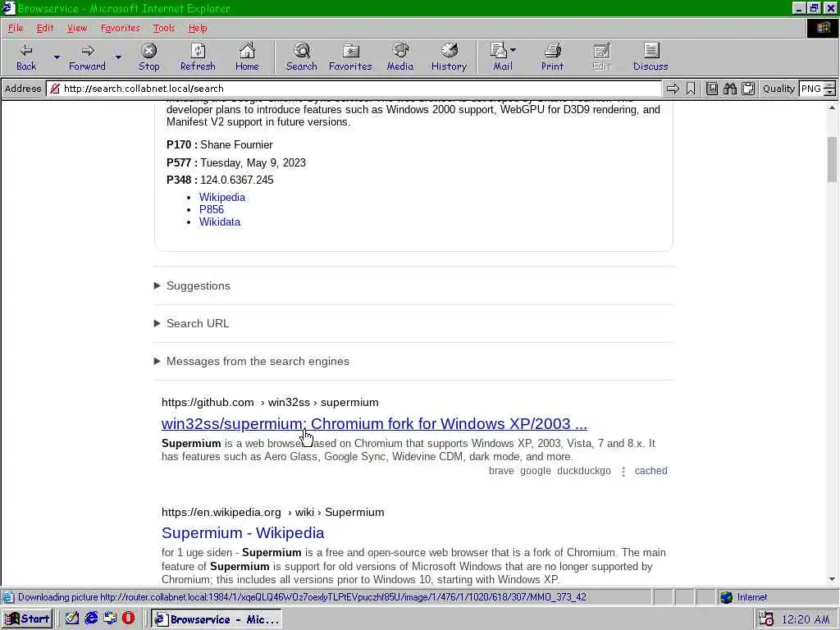This screenshot has height=630, width=840.
Task: Launch Internet Explorer from quick launch
Action: pos(91,619)
